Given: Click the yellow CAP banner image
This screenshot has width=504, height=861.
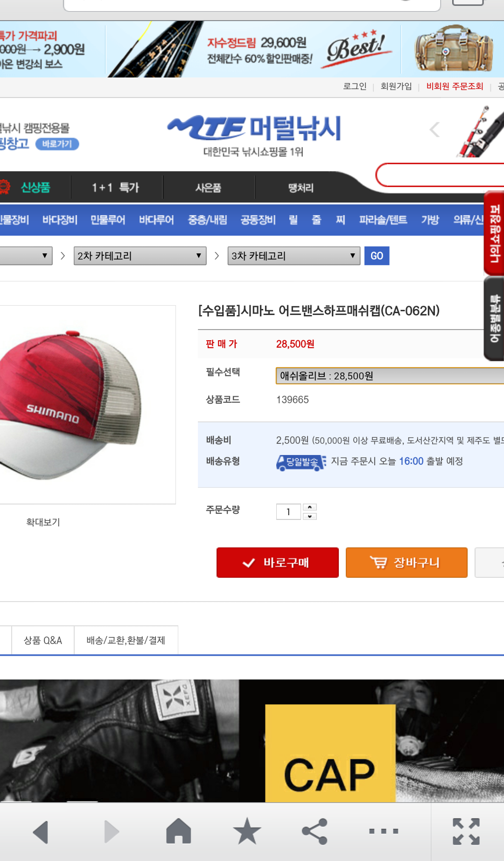Looking at the screenshot, I should 330,753.
